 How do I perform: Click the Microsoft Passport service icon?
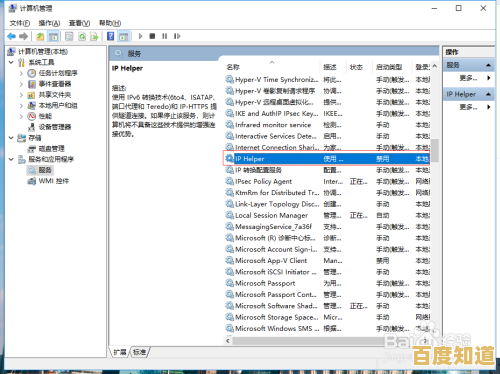[229, 283]
